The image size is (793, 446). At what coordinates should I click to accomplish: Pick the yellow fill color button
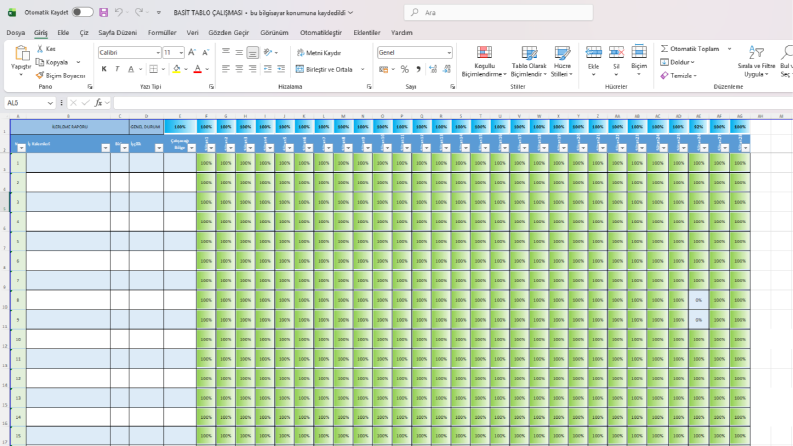point(176,69)
